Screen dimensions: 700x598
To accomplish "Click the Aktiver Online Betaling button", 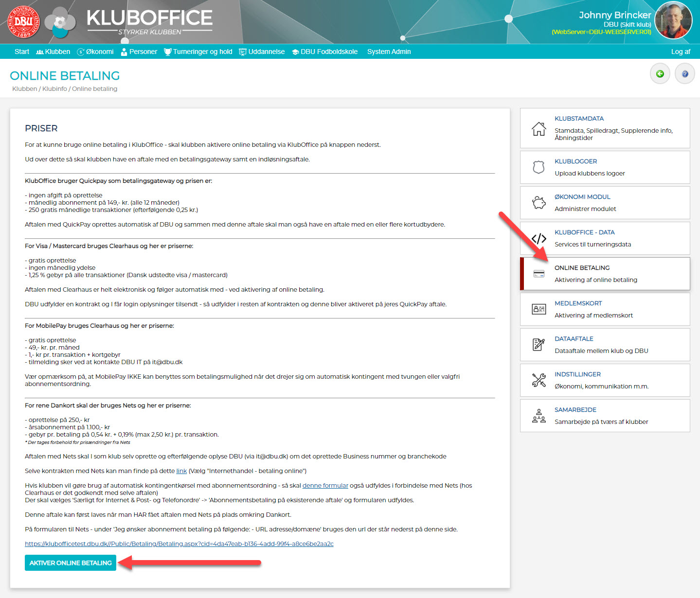I will [x=71, y=563].
